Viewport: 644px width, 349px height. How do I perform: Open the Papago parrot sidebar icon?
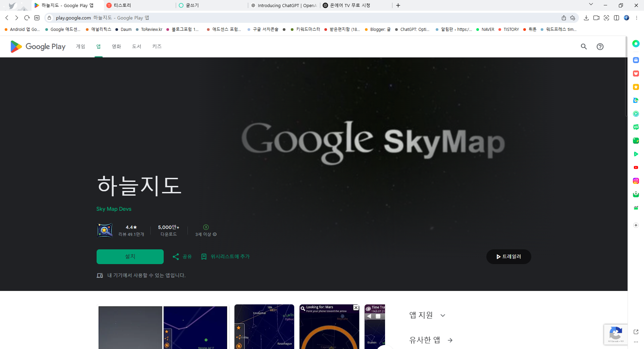(x=636, y=100)
